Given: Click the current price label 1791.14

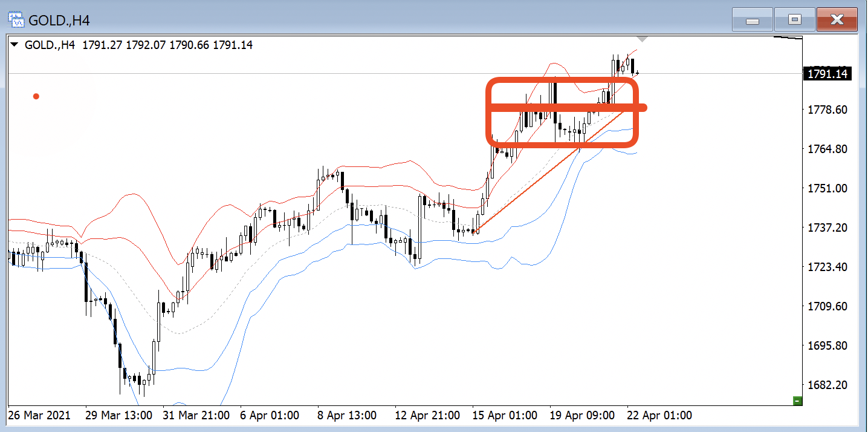Looking at the screenshot, I should pyautogui.click(x=827, y=74).
